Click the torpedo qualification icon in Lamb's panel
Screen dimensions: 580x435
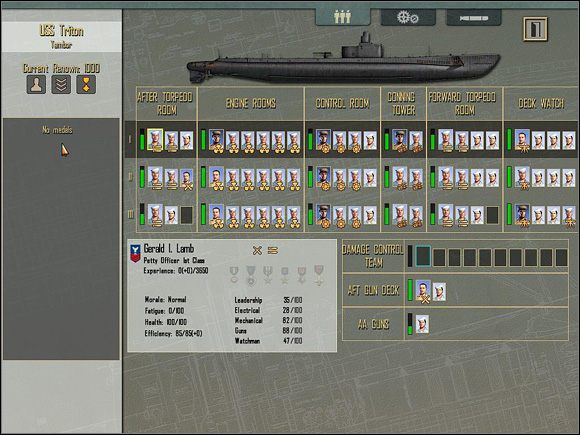point(273,250)
